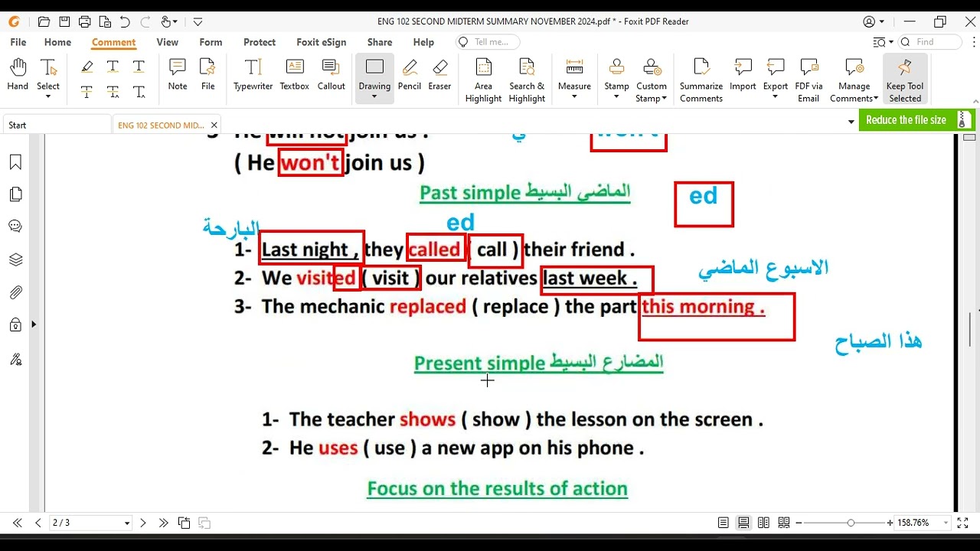Select the Textbox tool

coord(295,74)
